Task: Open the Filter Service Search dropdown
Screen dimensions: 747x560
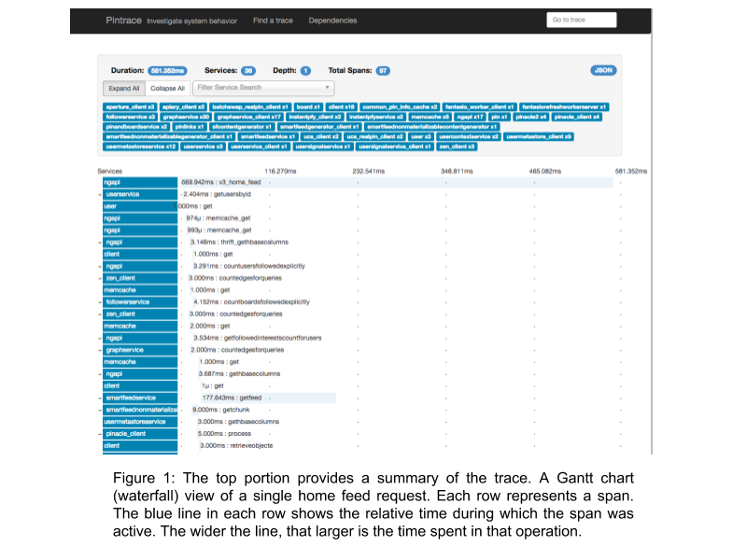Action: (263, 88)
